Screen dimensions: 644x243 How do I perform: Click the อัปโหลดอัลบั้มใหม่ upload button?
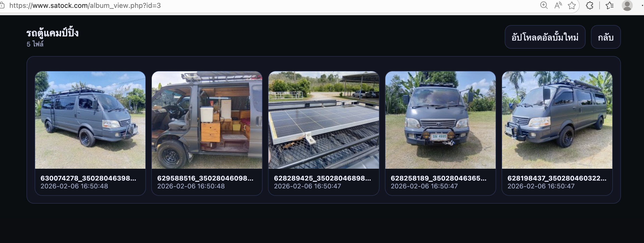click(545, 37)
